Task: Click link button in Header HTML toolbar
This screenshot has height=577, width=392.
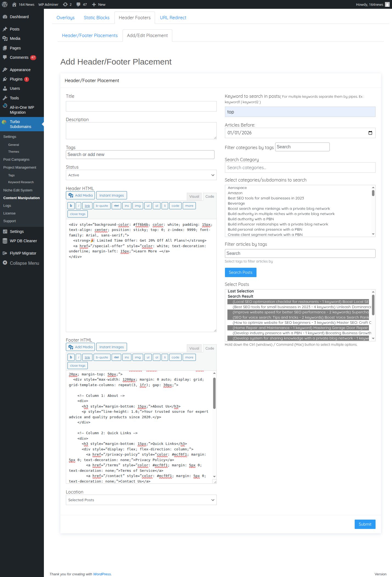Action: tap(87, 206)
